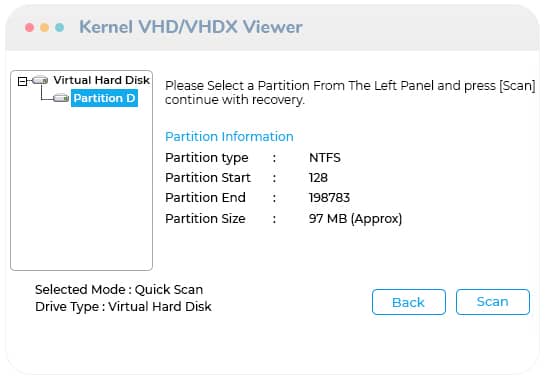Screen dimensions: 545x380
Task: Click the Partition D drive icon
Action: pos(61,98)
